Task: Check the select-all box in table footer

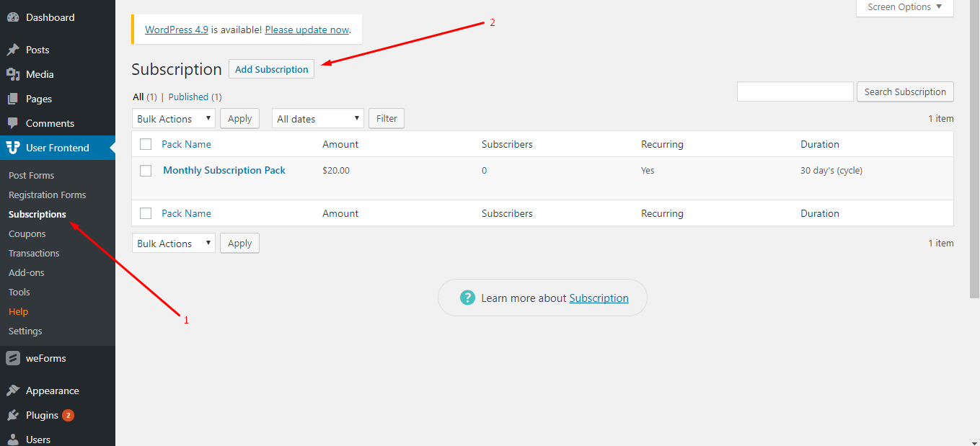Action: tap(146, 213)
